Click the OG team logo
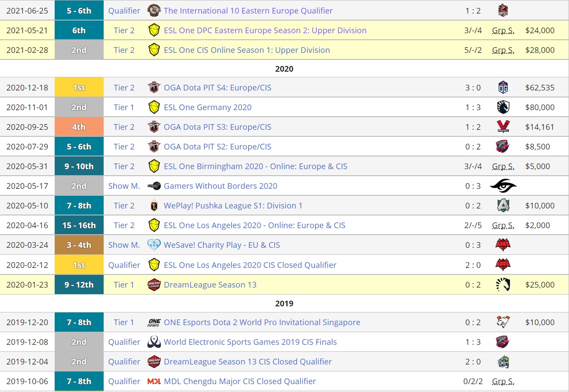569x392 pixels. click(503, 88)
